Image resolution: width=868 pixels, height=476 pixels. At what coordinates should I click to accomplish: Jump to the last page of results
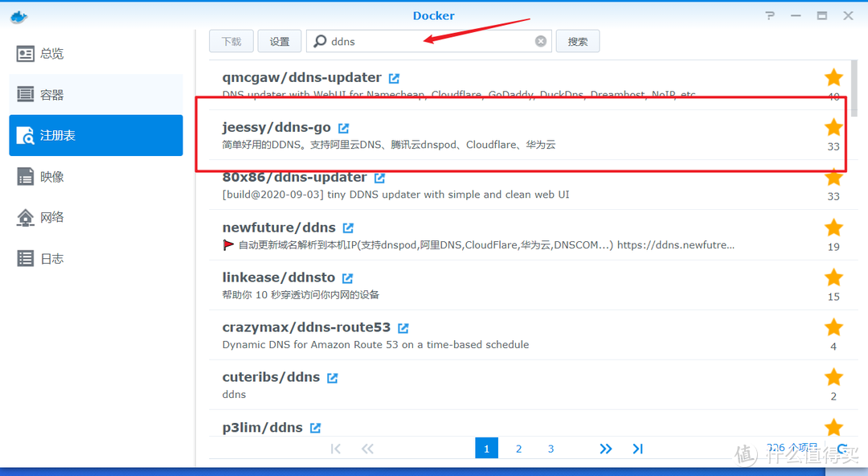pos(637,449)
